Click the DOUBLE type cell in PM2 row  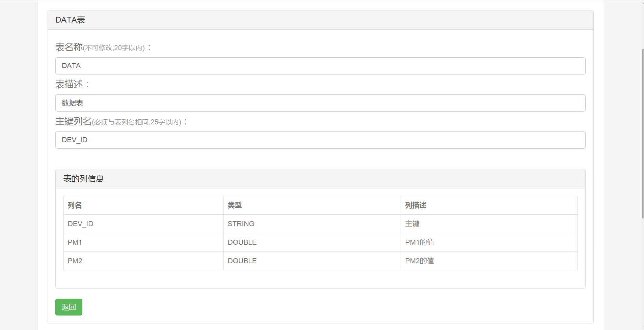242,261
